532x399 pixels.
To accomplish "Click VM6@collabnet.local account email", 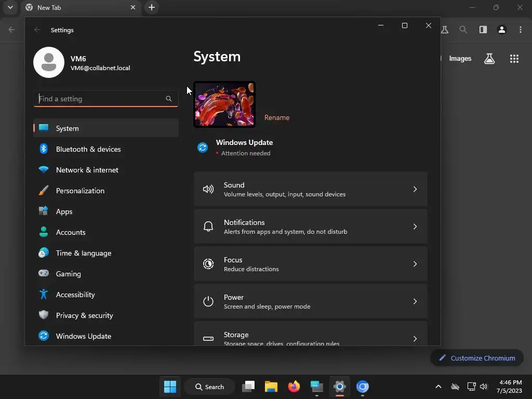I will coord(100,68).
